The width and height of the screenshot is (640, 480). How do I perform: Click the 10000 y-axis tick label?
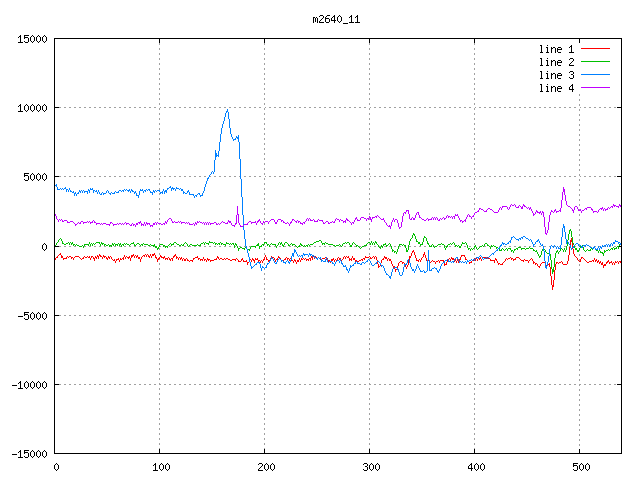(x=32, y=108)
